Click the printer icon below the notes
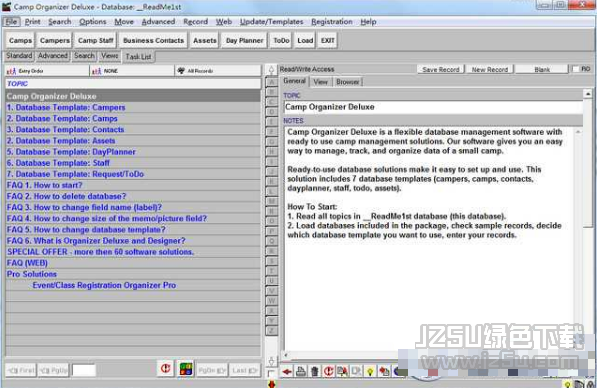This screenshot has width=597, height=388. [301, 371]
